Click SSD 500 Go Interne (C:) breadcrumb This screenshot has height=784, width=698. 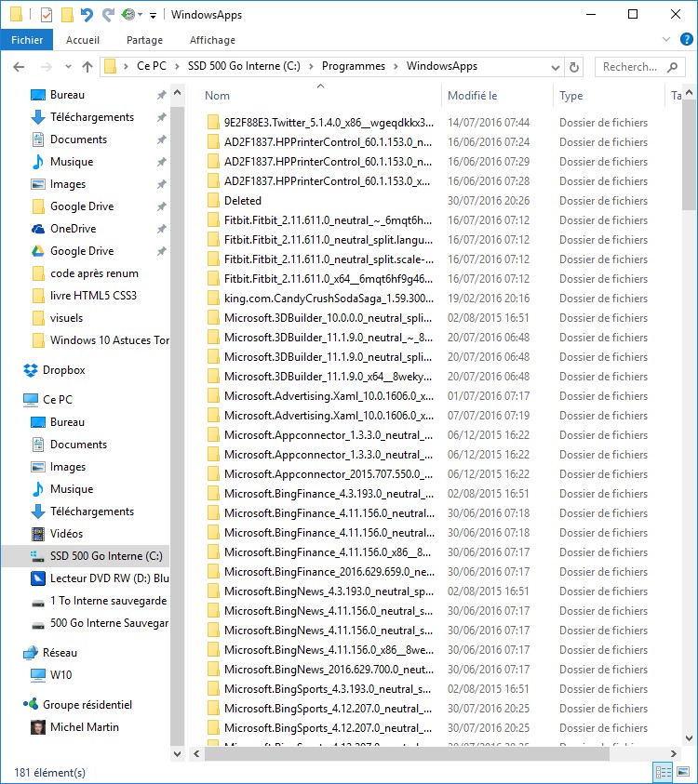pos(244,66)
